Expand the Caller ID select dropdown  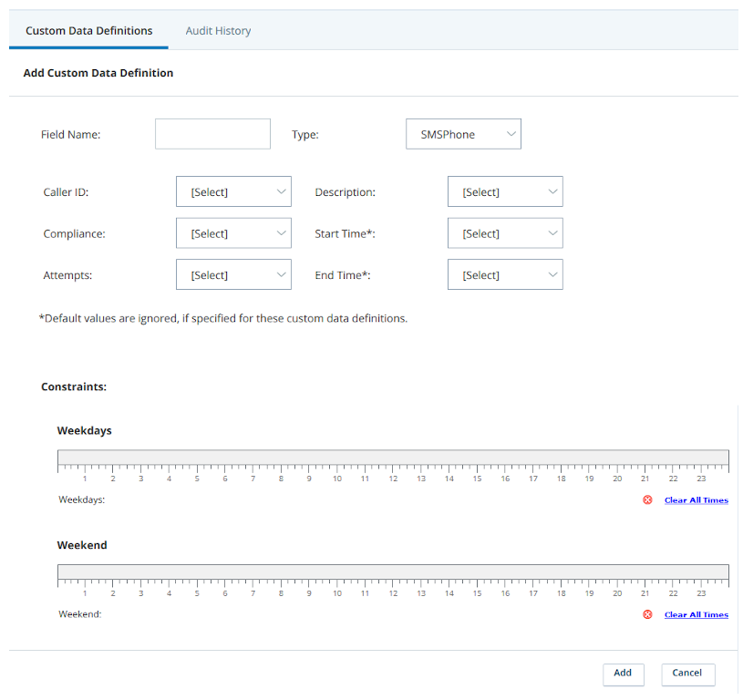[233, 191]
